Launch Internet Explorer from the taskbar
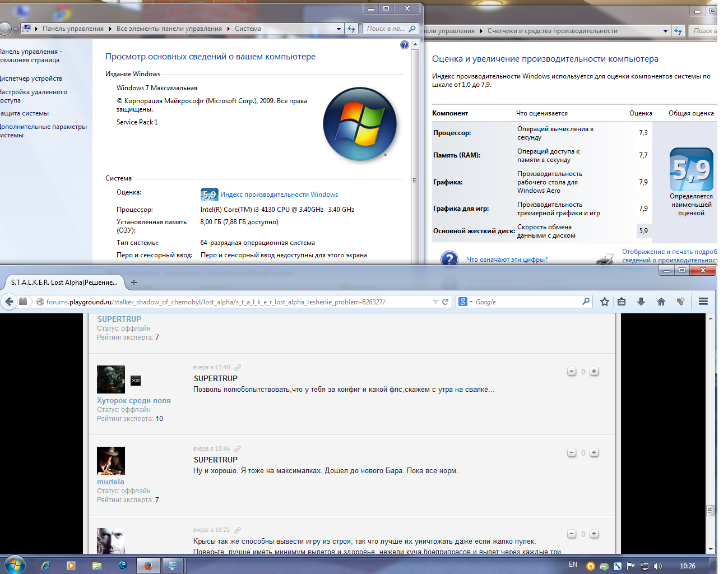This screenshot has height=574, width=728. tap(45, 566)
